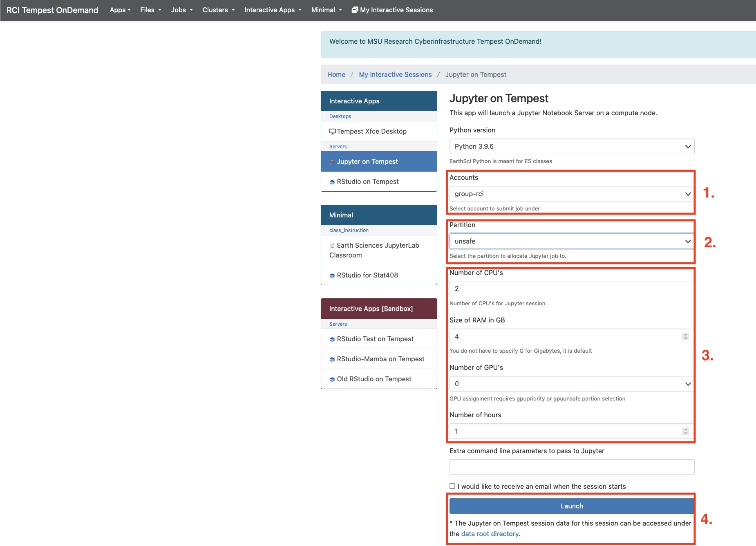Select Earth Sciences JupyterLab Classroom
756x546 pixels.
coord(379,250)
